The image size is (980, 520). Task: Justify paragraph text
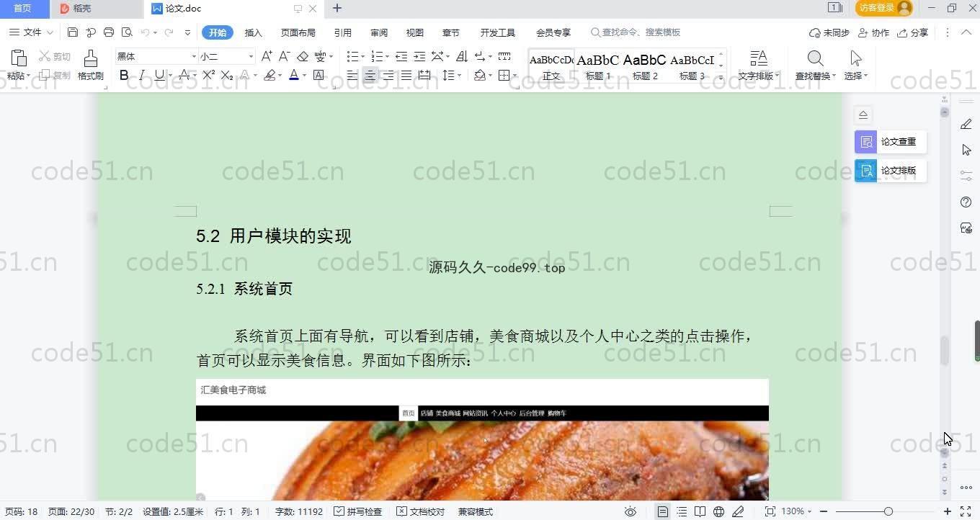(x=406, y=75)
